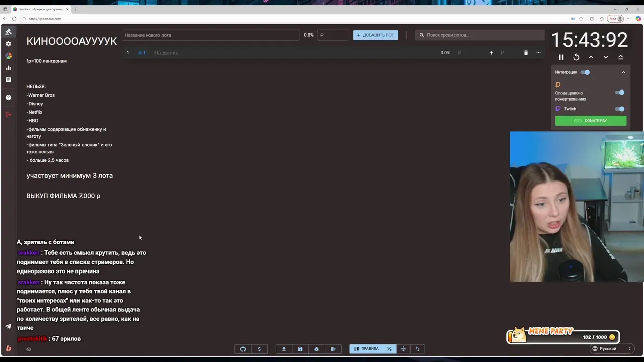This screenshot has width=644, height=362.
Task: Collapse the Интеграции panel chevron
Action: (x=623, y=72)
